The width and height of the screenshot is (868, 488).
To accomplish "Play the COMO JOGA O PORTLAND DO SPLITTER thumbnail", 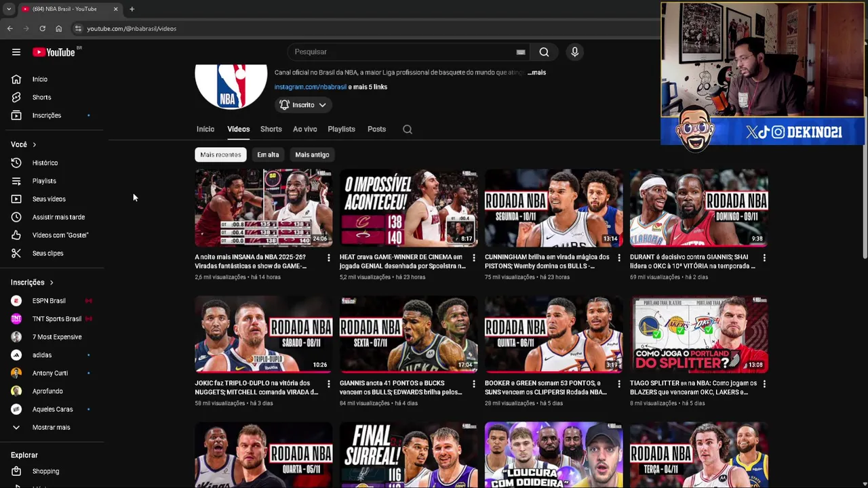I will (699, 333).
